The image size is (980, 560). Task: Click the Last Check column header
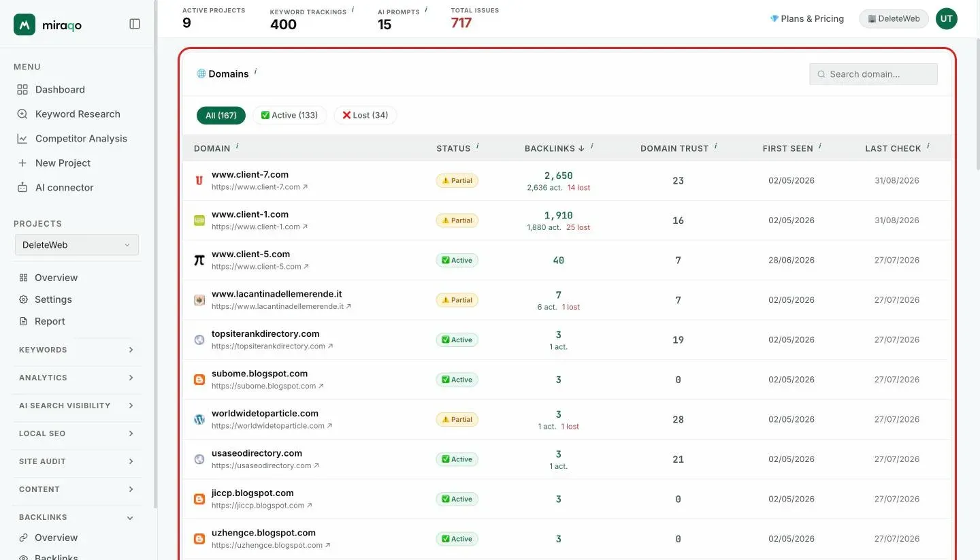pos(893,148)
